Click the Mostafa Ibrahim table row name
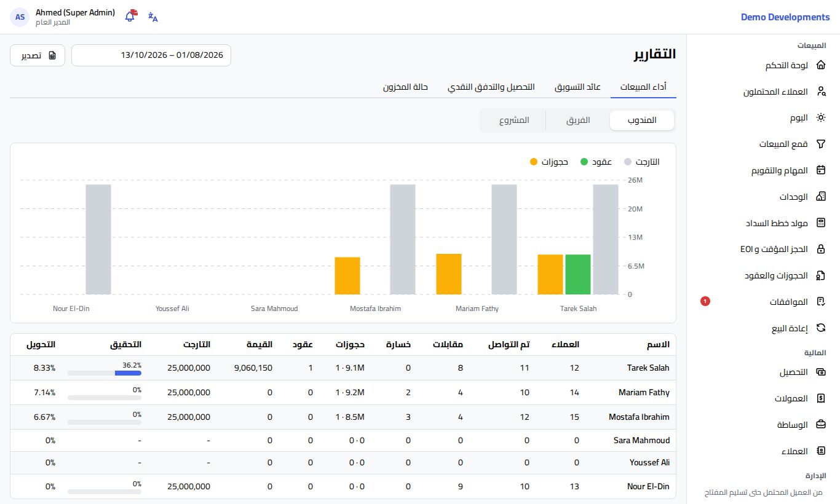The height and width of the screenshot is (504, 840). point(639,417)
